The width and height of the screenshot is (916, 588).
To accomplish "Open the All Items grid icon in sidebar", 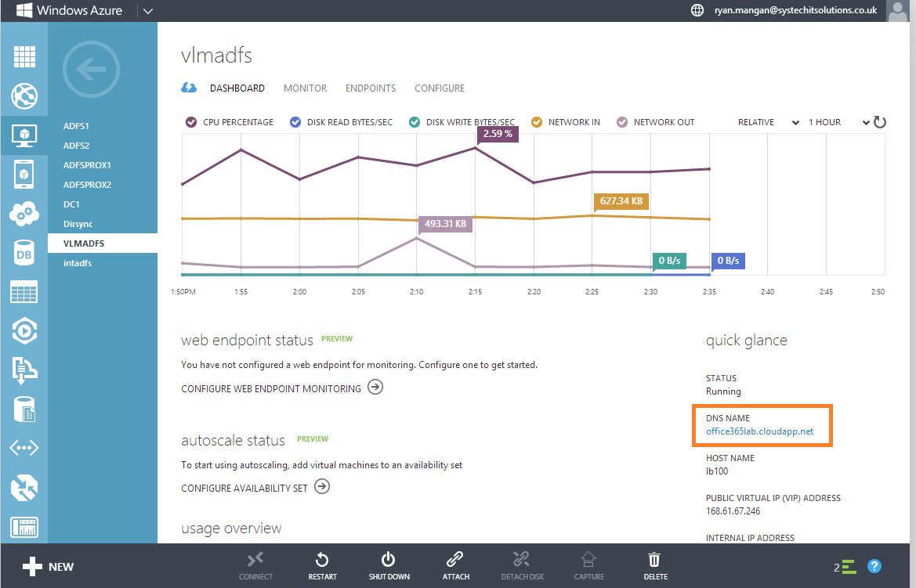I will coord(24,56).
